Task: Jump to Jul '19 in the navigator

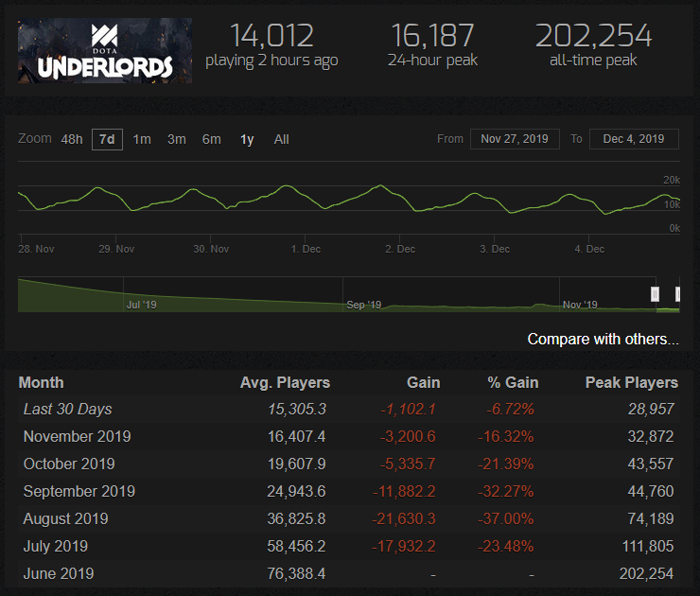Action: click(142, 305)
